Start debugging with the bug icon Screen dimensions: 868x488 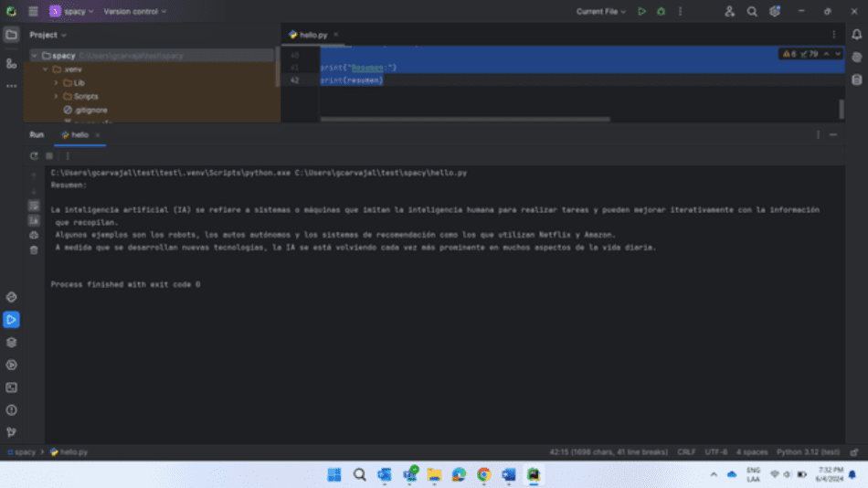[x=661, y=11]
